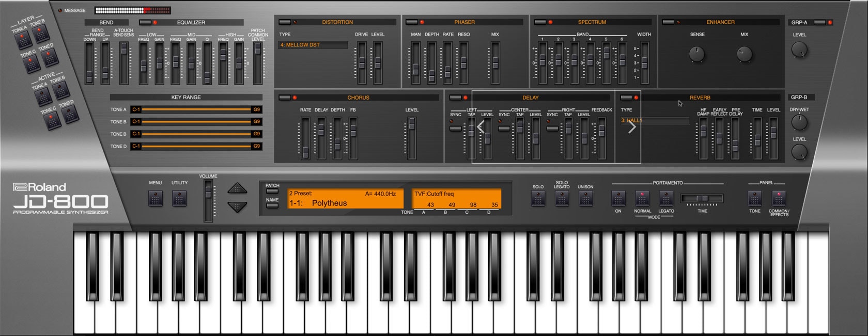Click the Tone D low key C-1 field
This screenshot has height=336, width=868.
(136, 146)
